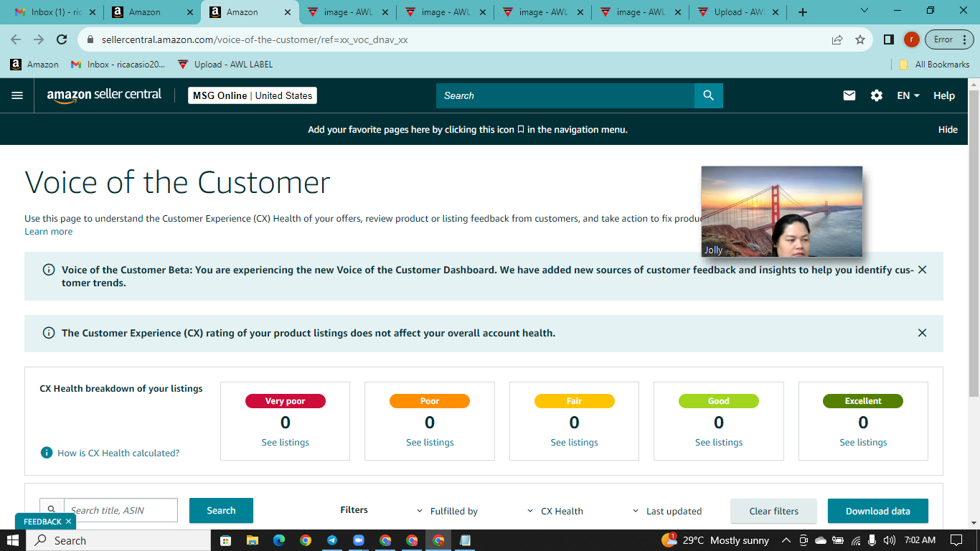Expand the CX Health filter
980x551 pixels.
tap(555, 511)
